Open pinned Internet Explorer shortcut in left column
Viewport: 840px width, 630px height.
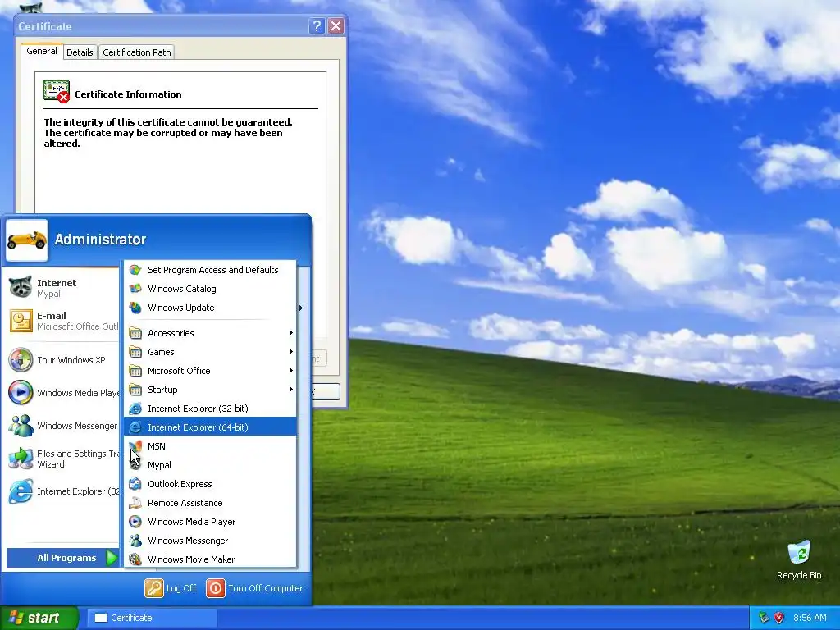click(62, 491)
